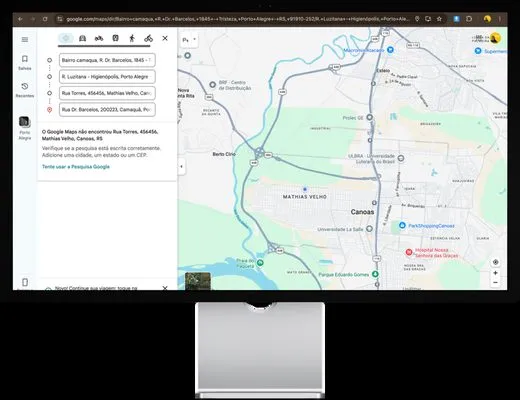Click the BRF Centro de Distribuição marker
Viewport: 520px width, 400px height.
coord(213,85)
